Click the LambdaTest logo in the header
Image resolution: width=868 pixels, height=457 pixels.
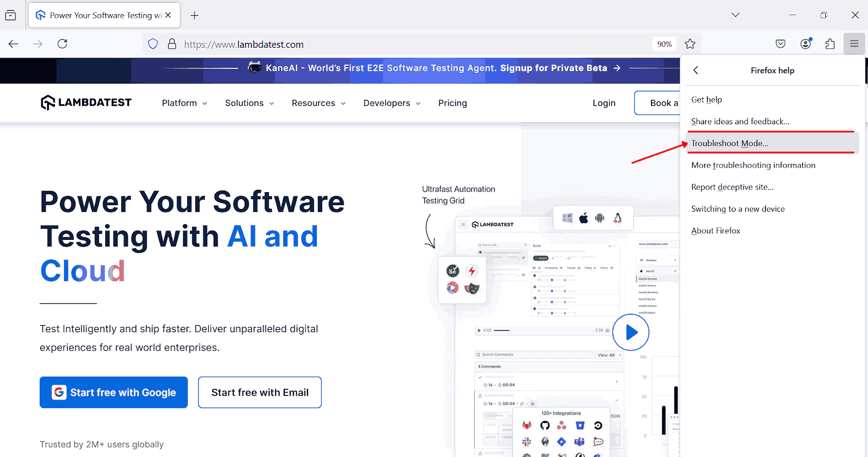(x=86, y=103)
